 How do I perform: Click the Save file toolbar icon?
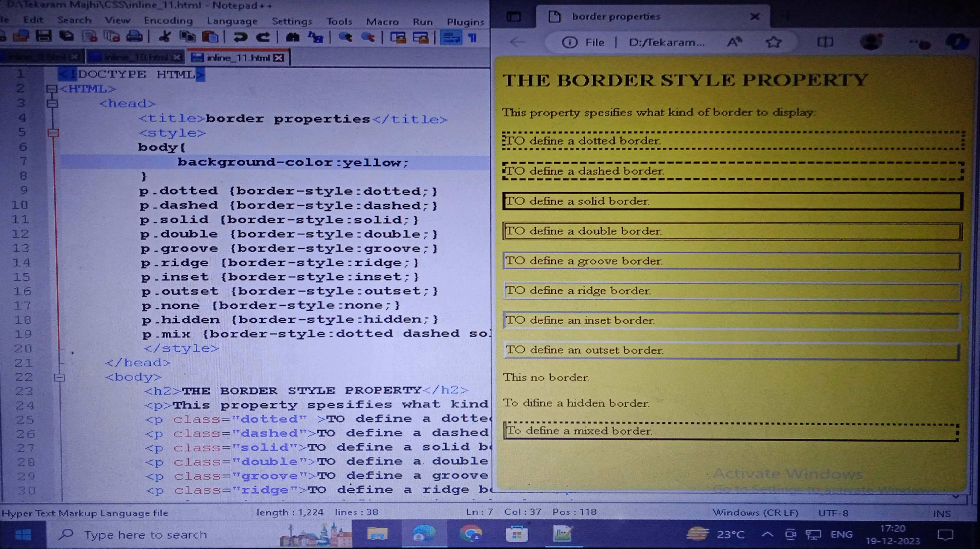coord(43,37)
